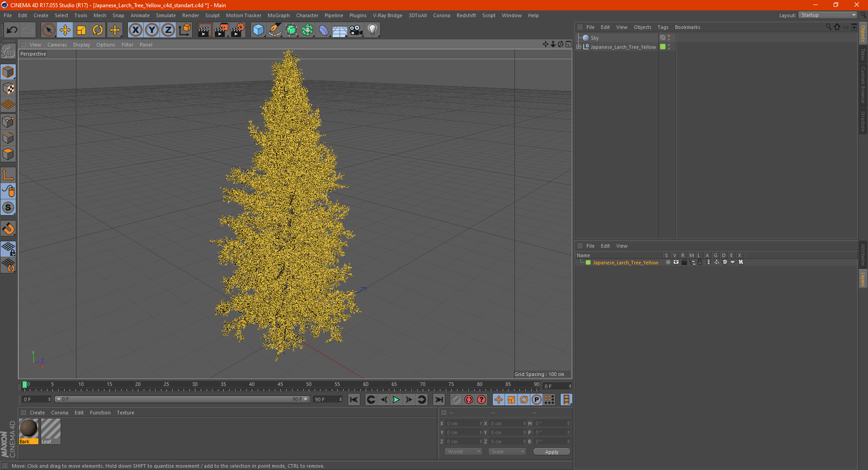Toggle the Rotation keyframe recording icon
868x470 pixels.
pyautogui.click(x=524, y=399)
